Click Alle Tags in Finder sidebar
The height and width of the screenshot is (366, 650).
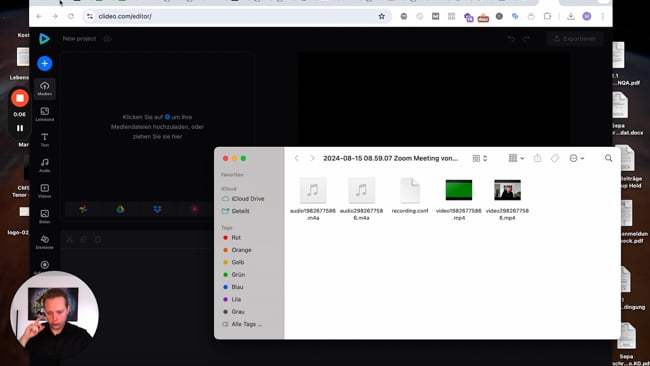coord(243,324)
